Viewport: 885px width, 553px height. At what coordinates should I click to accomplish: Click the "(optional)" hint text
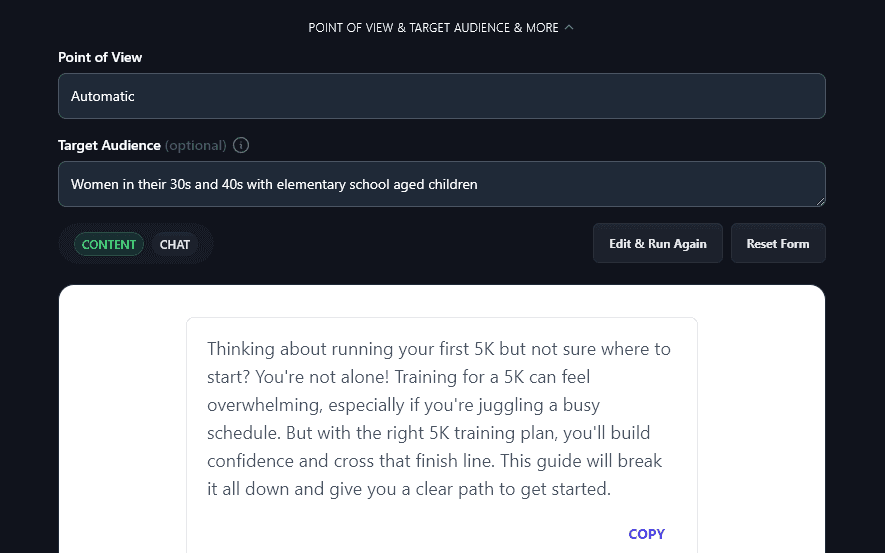pos(196,145)
